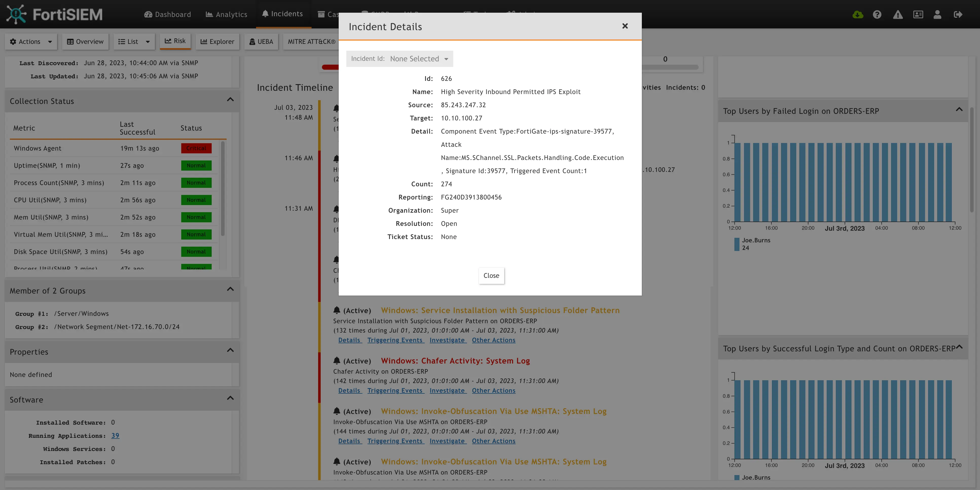Open the Actions dropdown
Viewport: 980px width, 490px height.
(31, 42)
